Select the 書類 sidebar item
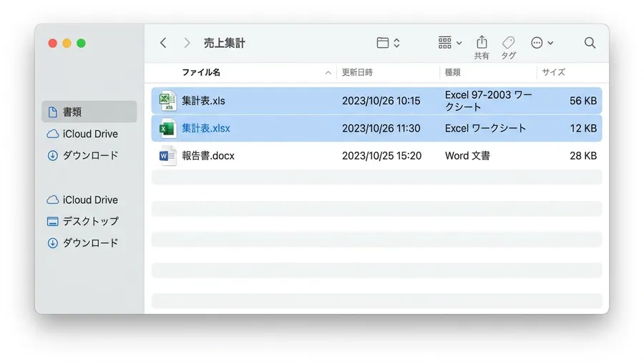Screen dimensions: 644x362 [89, 112]
